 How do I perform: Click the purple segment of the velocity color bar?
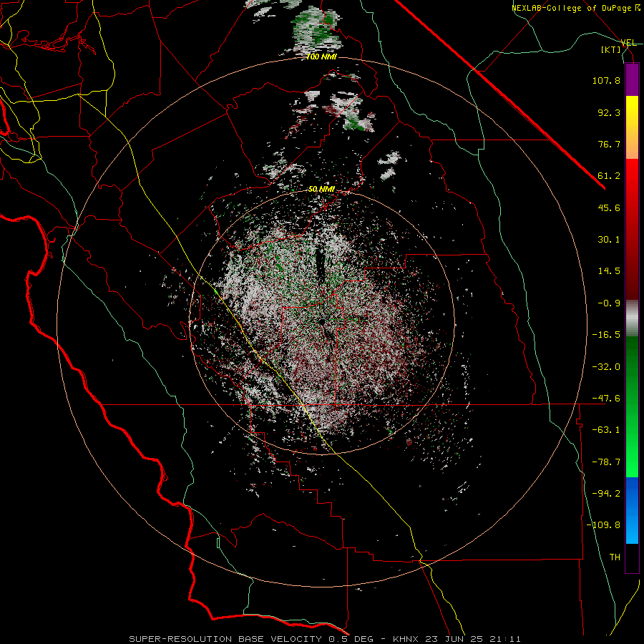632,79
